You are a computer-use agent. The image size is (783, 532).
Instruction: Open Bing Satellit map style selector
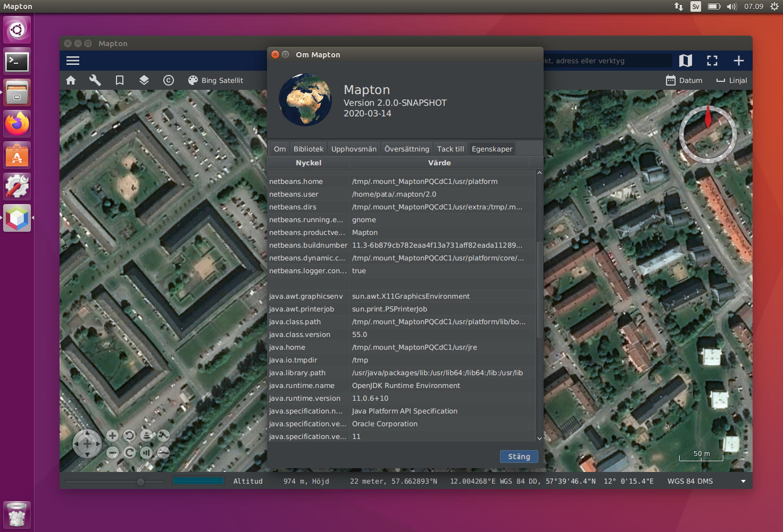pyautogui.click(x=215, y=80)
